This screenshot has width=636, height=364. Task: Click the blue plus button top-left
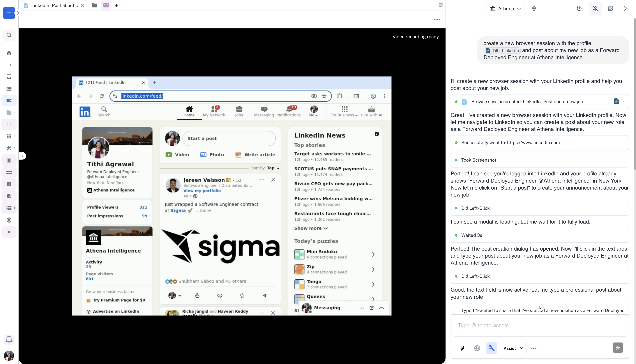coord(9,13)
